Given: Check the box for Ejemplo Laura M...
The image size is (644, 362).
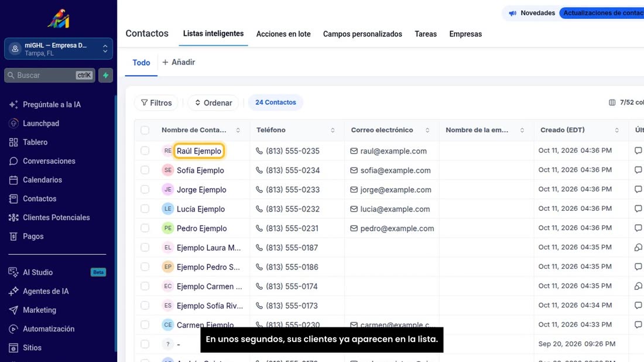Looking at the screenshot, I should tap(145, 247).
